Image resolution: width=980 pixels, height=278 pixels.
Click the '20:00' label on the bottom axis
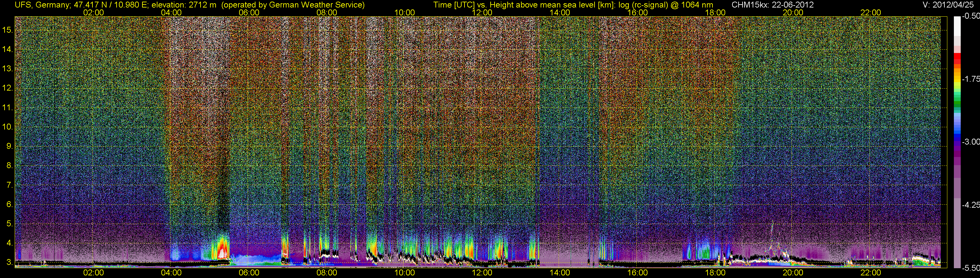click(793, 273)
